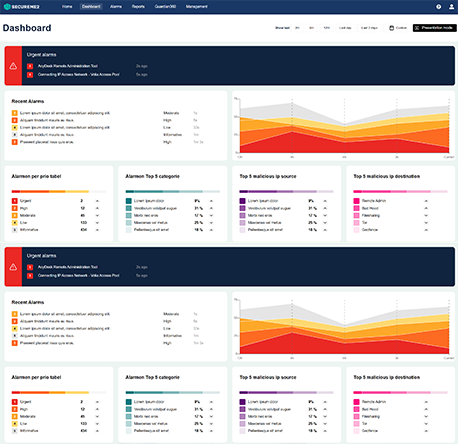This screenshot has height=444, width=458.
Task: Click the Urgent priority icon, upper prio label card
Action: point(15,201)
